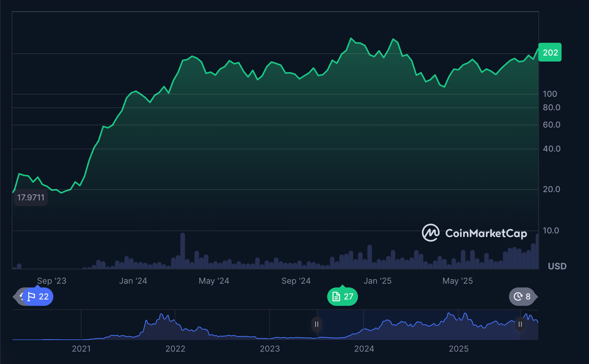The height and width of the screenshot is (364, 589).
Task: Click the green 202 current price tag
Action: coord(550,53)
